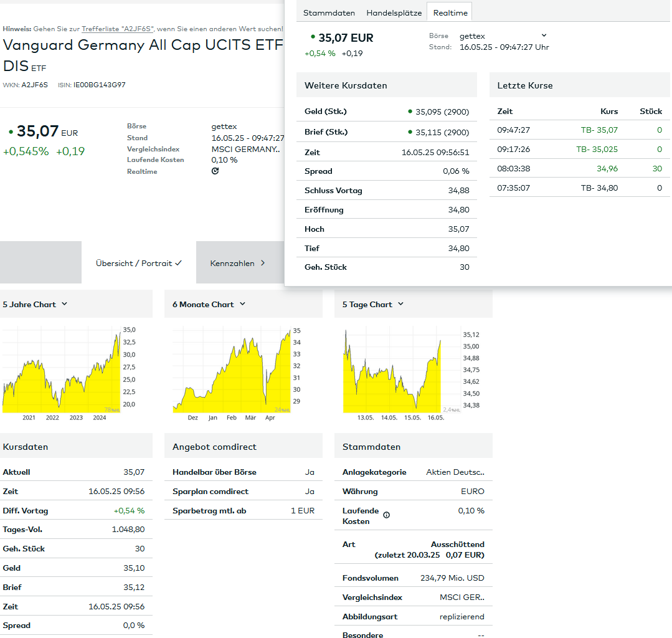Click the Spread value 0,06 %
The image size is (672, 638).
tap(456, 171)
